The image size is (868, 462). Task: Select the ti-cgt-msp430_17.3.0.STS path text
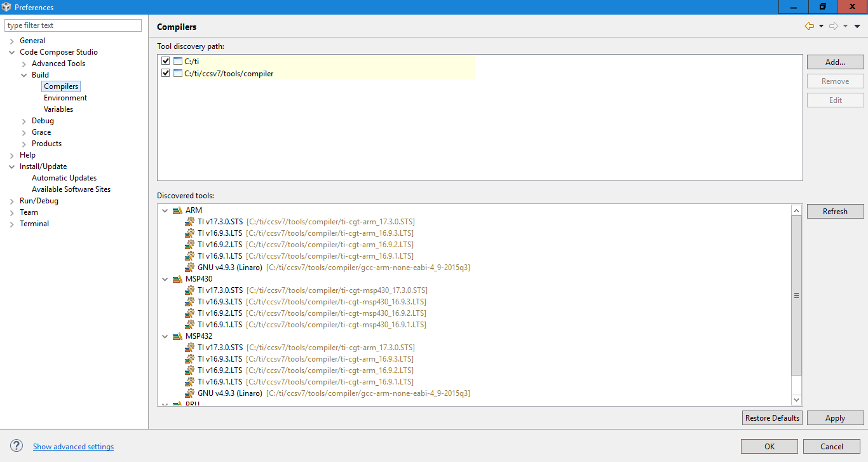(x=337, y=290)
